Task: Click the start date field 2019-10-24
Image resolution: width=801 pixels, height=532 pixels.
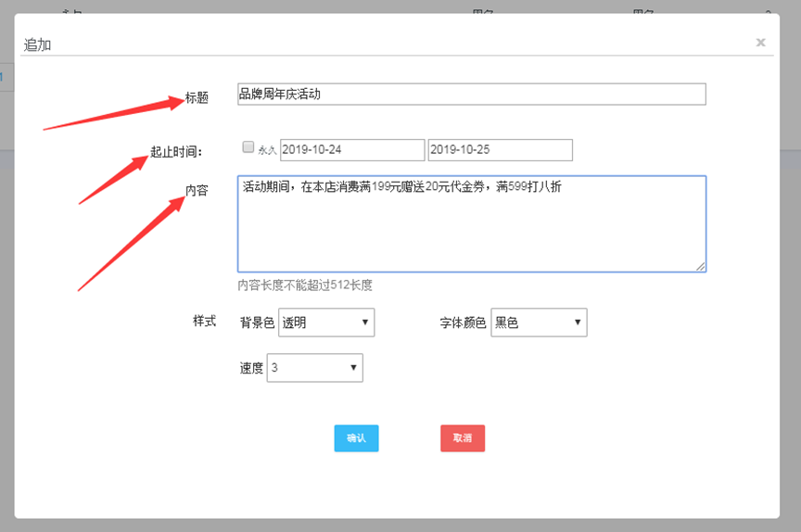Action: point(352,149)
